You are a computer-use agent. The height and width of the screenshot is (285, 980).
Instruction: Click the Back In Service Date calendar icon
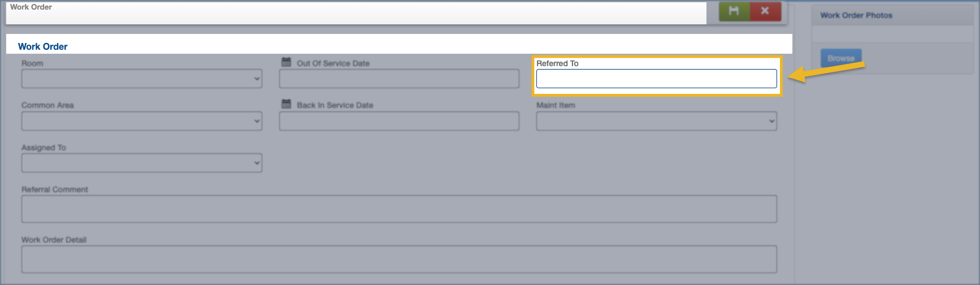[x=287, y=104]
